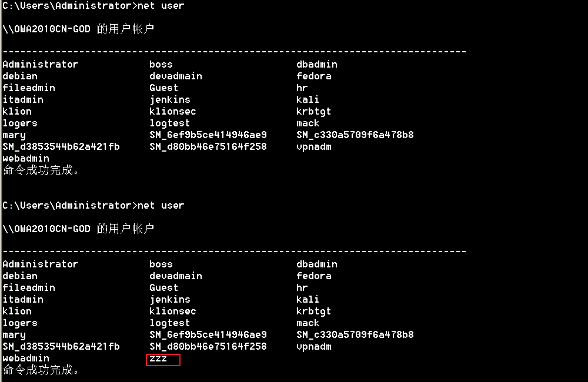Click Administrator in the second user list
This screenshot has width=588, height=382.
(x=41, y=264)
